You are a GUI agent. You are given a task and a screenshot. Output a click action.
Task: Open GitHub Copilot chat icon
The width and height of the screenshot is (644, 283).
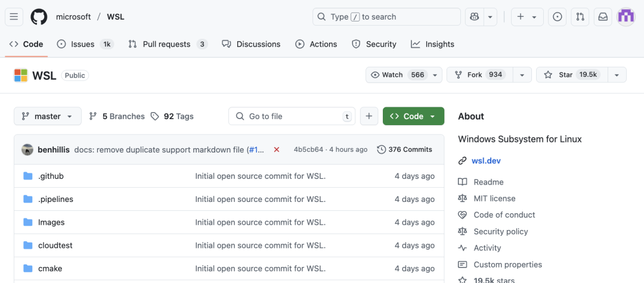click(475, 17)
